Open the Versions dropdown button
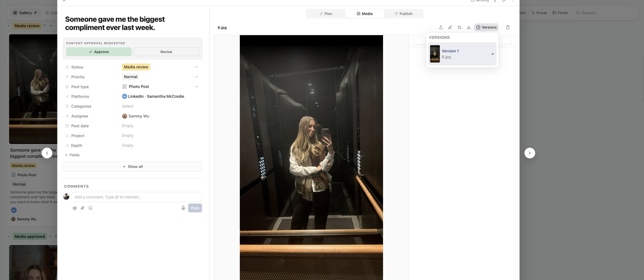The height and width of the screenshot is (280, 644). click(x=486, y=27)
